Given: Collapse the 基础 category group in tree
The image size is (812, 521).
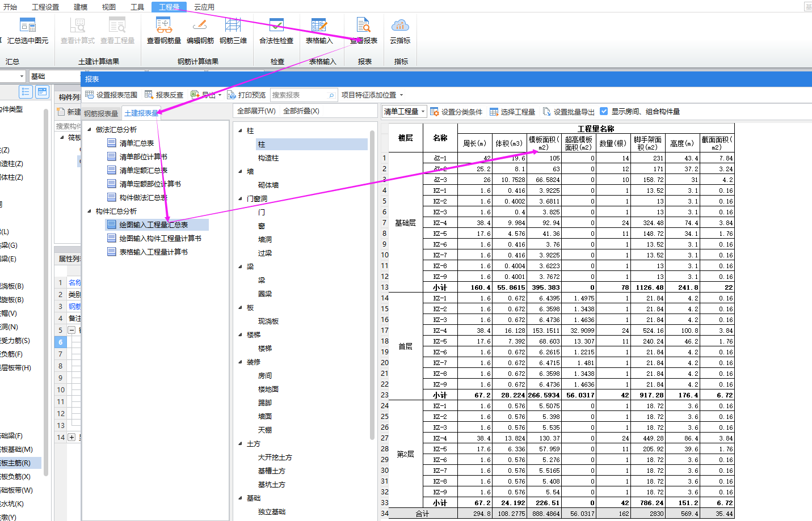Looking at the screenshot, I should 240,498.
